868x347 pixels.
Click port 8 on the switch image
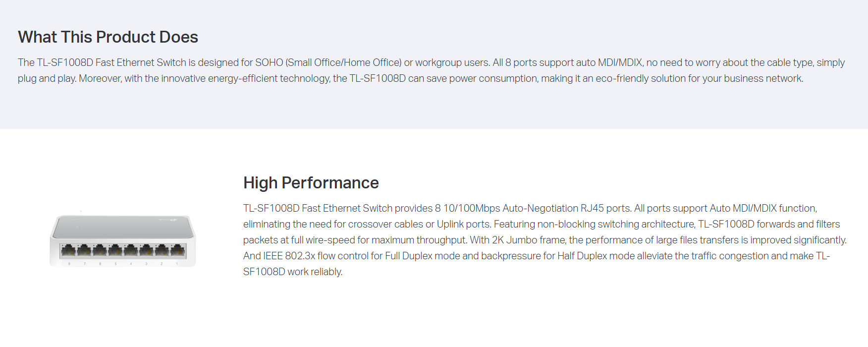[x=68, y=251]
